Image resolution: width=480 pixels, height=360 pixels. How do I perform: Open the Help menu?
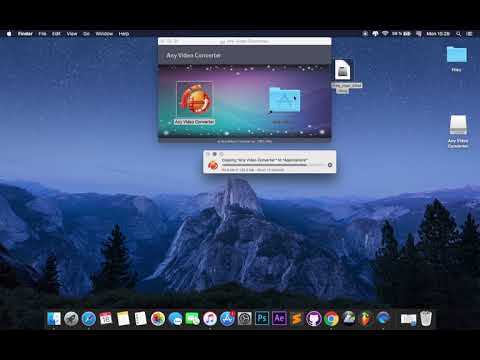click(124, 34)
